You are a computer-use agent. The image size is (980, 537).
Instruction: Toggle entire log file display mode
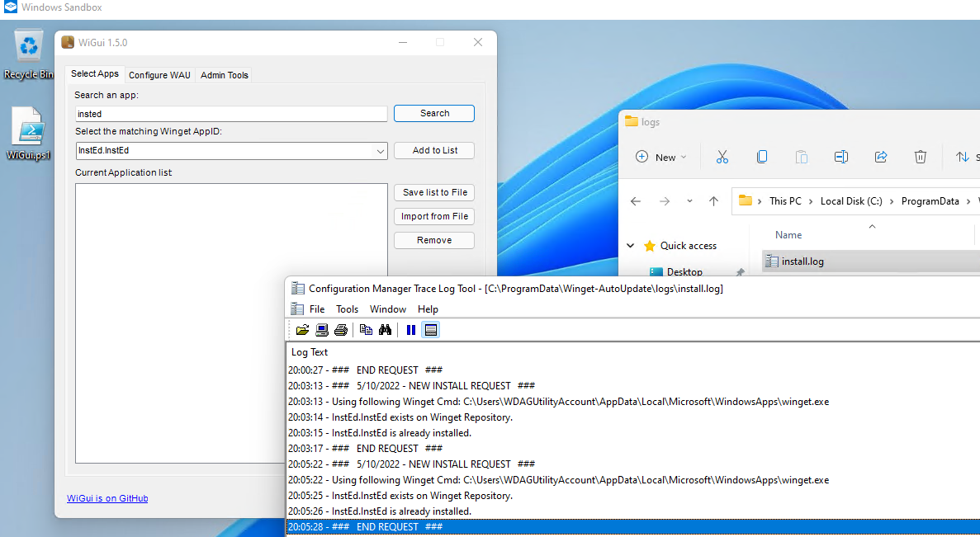pos(430,329)
